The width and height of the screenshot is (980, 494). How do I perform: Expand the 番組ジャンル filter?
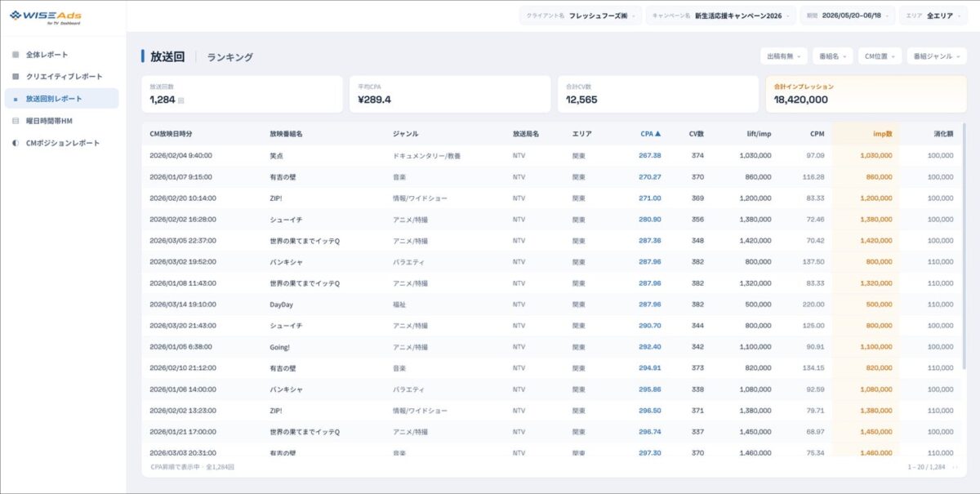(x=937, y=56)
